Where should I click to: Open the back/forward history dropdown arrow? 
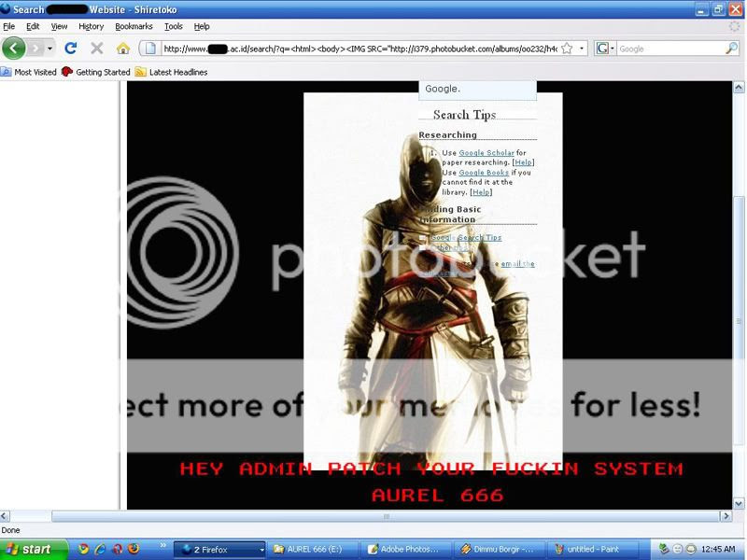(x=49, y=49)
